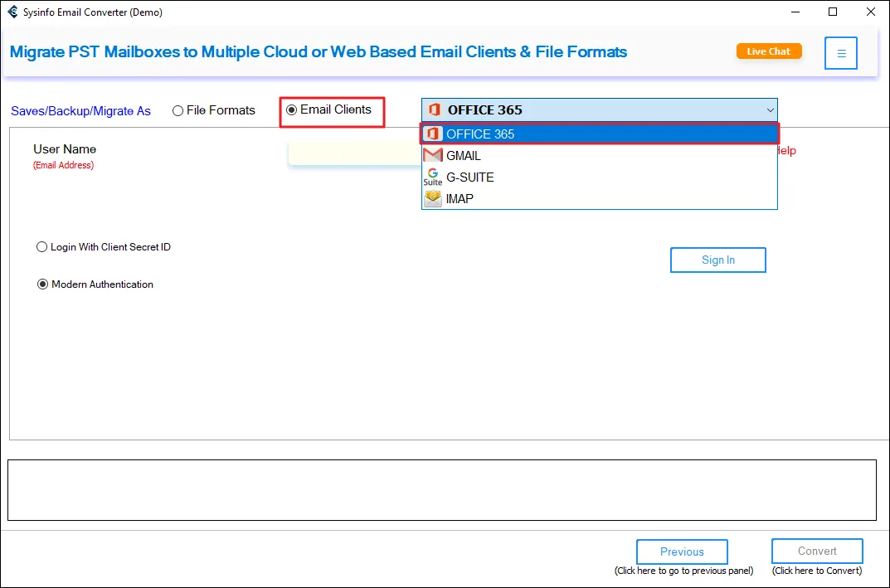The height and width of the screenshot is (588, 890).
Task: Select the Email Clients radio button
Action: pos(291,109)
